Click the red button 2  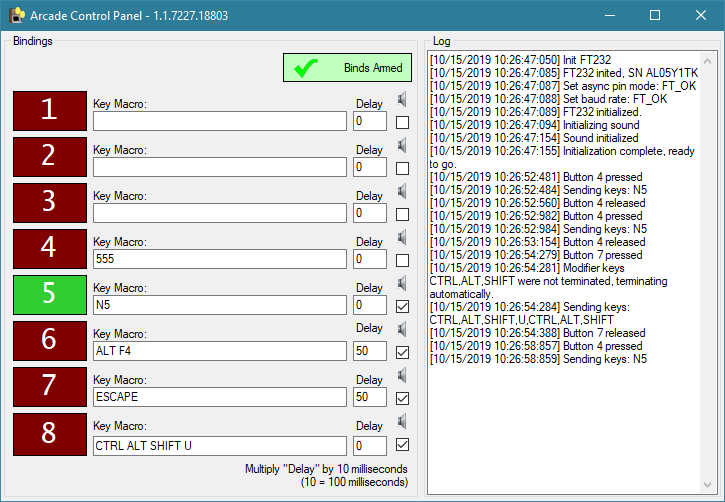[x=50, y=157]
